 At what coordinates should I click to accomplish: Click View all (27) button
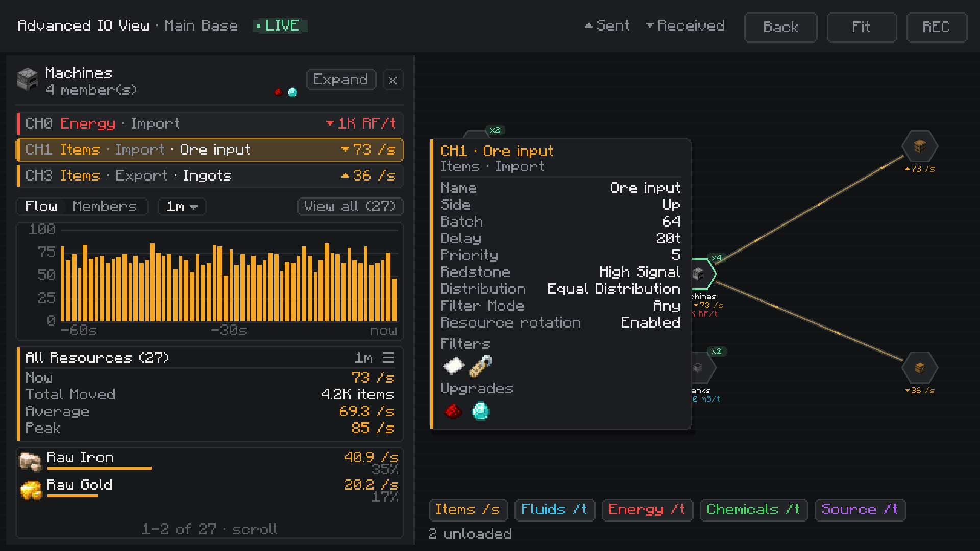coord(350,206)
